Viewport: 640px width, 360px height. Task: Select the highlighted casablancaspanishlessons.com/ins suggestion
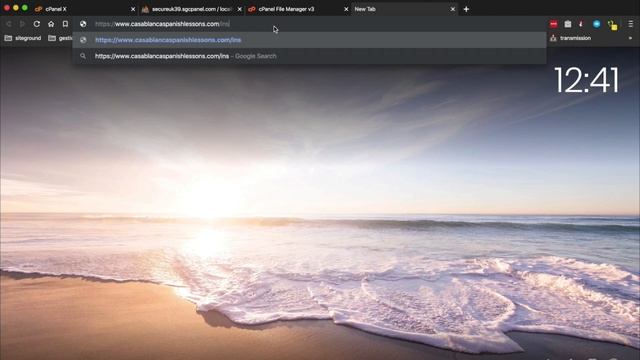pyautogui.click(x=309, y=40)
